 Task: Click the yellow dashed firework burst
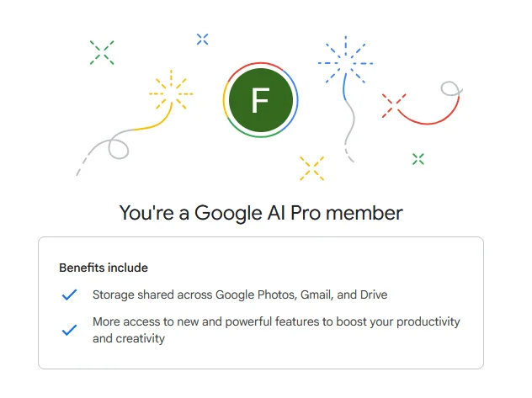[171, 91]
